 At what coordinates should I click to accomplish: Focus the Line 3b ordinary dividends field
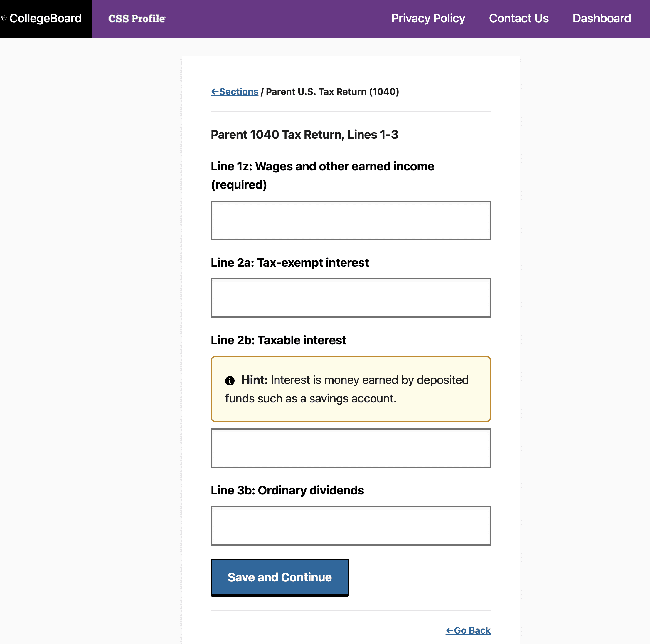click(351, 526)
